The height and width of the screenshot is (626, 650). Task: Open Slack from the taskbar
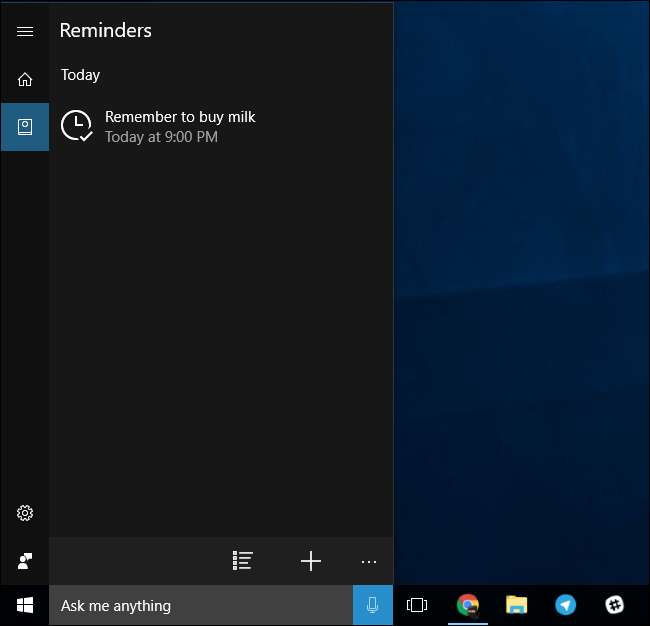(616, 605)
